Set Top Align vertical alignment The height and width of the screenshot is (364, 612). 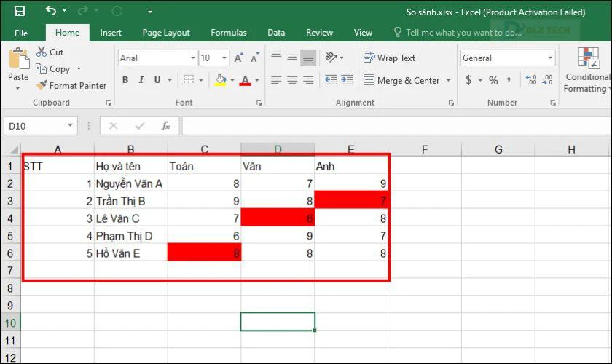click(x=276, y=55)
